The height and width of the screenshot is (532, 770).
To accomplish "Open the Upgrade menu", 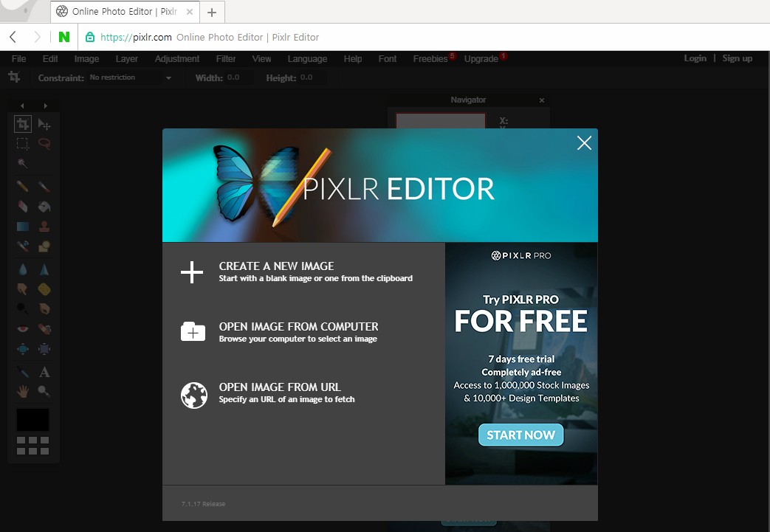I will tap(481, 59).
